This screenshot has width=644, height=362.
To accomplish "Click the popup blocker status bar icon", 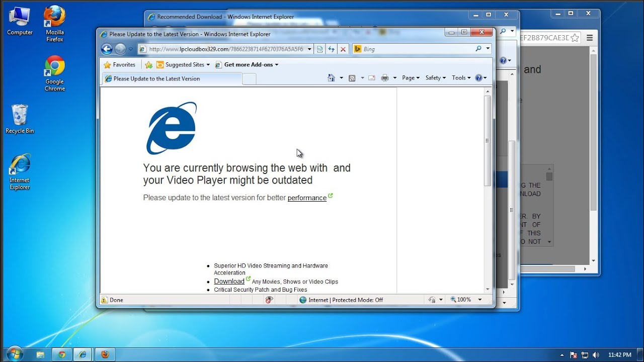I will 269,300.
